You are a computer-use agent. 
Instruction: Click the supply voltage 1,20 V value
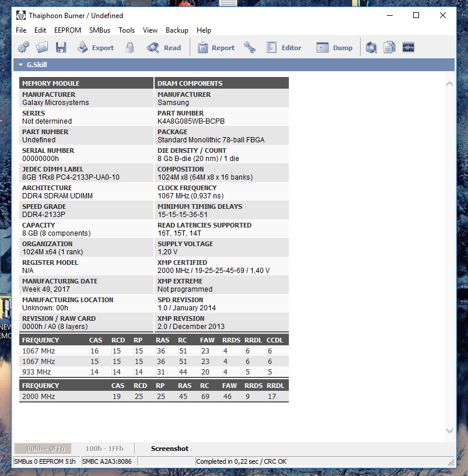[x=167, y=251]
